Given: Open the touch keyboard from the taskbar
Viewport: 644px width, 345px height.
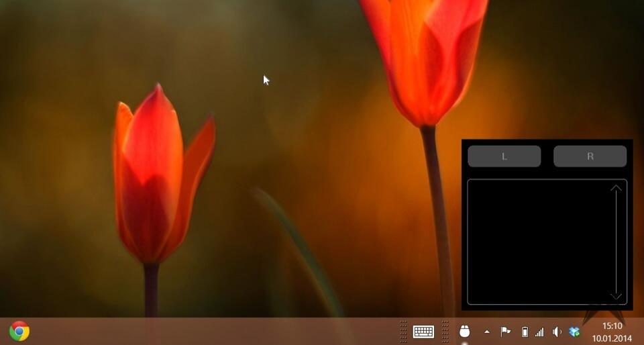Looking at the screenshot, I should click(x=423, y=331).
